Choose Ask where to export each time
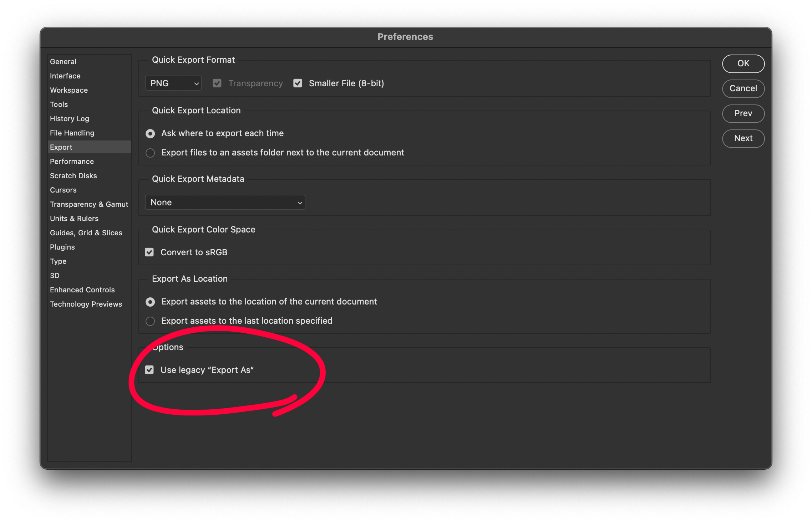 pyautogui.click(x=150, y=133)
